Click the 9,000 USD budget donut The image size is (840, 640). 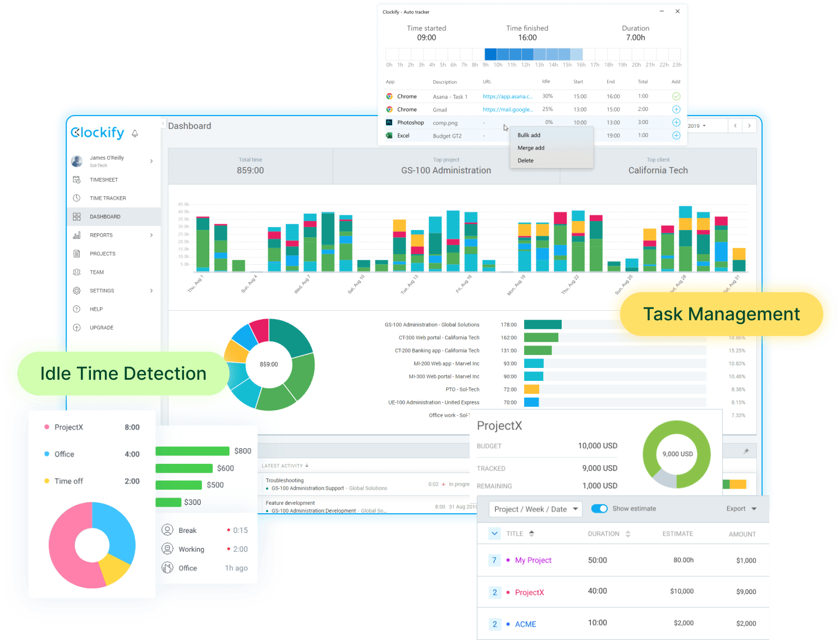pyautogui.click(x=677, y=454)
